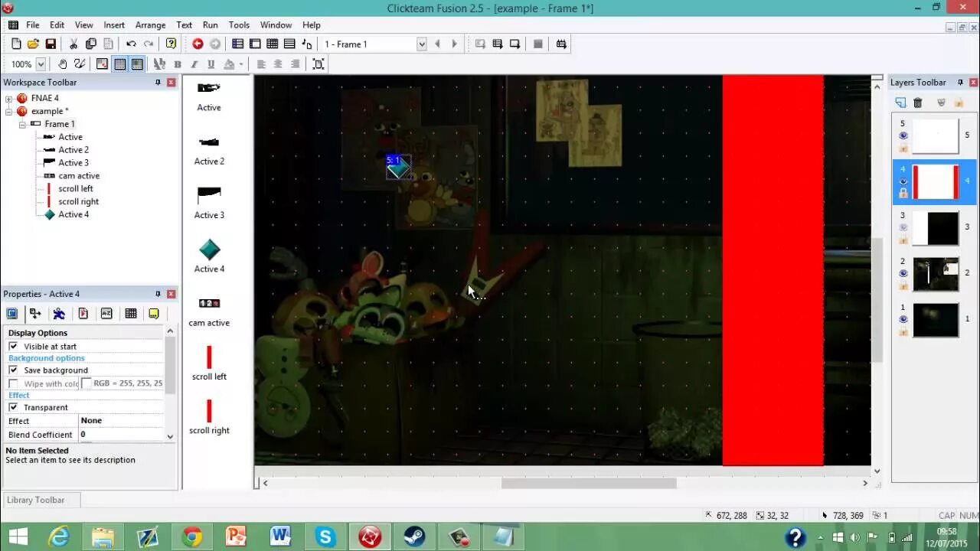Collapse the Frame 1 tree node
This screenshot has height=551, width=980.
tap(22, 124)
